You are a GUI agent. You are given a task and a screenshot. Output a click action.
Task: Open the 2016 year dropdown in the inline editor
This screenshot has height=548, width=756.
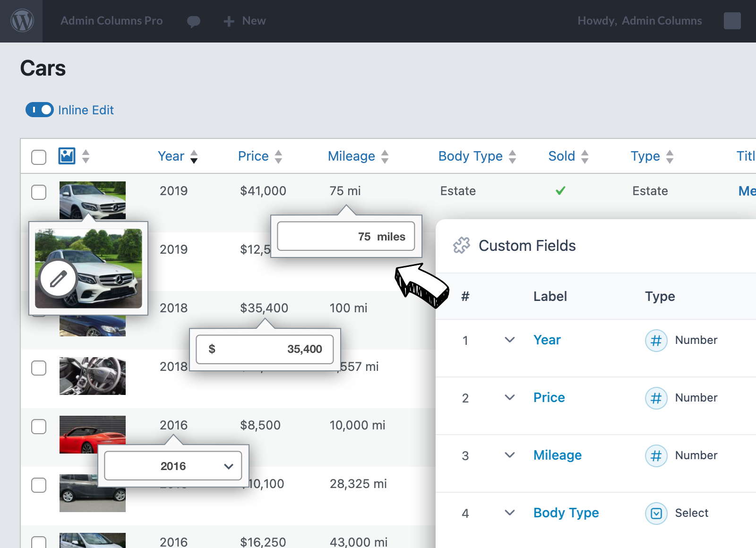point(228,466)
